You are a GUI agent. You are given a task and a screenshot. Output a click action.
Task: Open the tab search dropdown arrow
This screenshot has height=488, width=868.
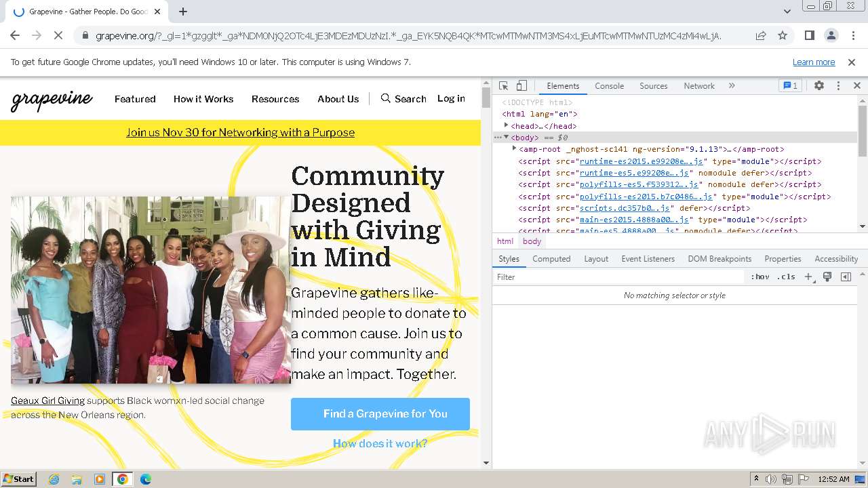787,12
